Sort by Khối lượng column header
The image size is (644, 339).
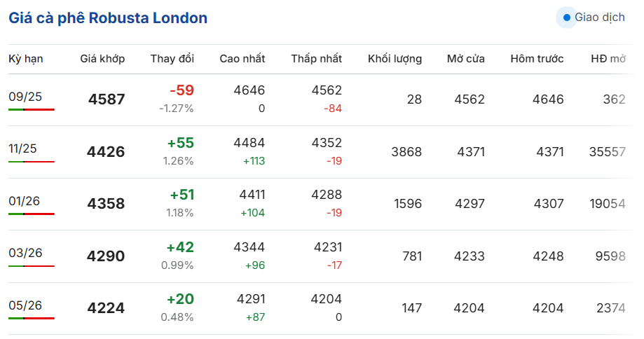point(395,59)
